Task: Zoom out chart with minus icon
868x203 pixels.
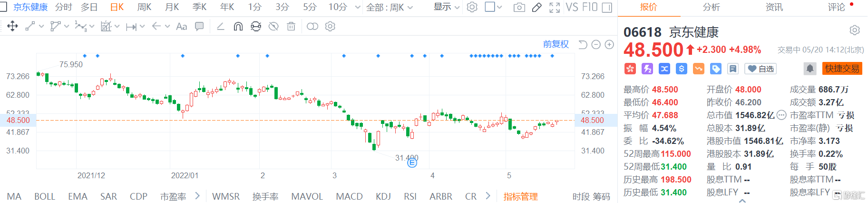Action: (596, 44)
